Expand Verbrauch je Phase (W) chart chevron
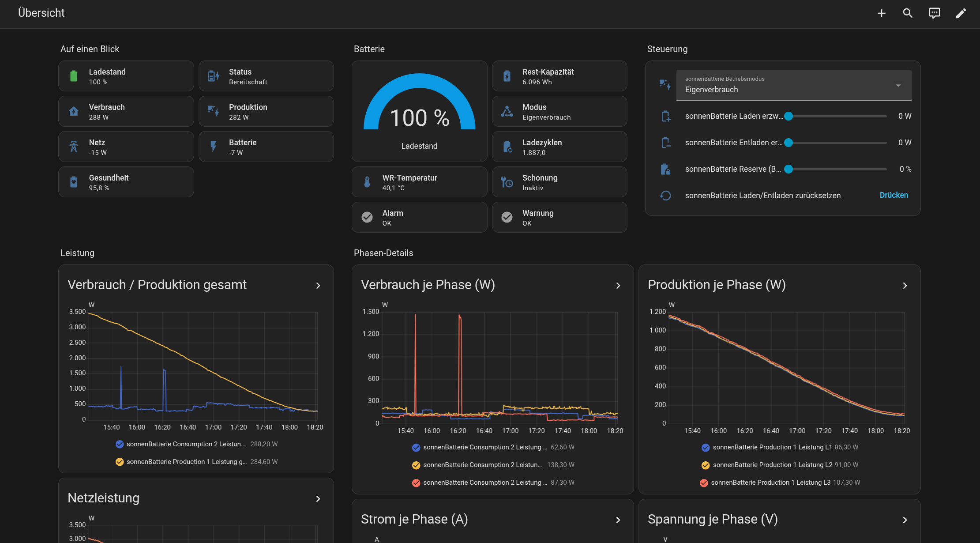This screenshot has height=543, width=980. [618, 286]
